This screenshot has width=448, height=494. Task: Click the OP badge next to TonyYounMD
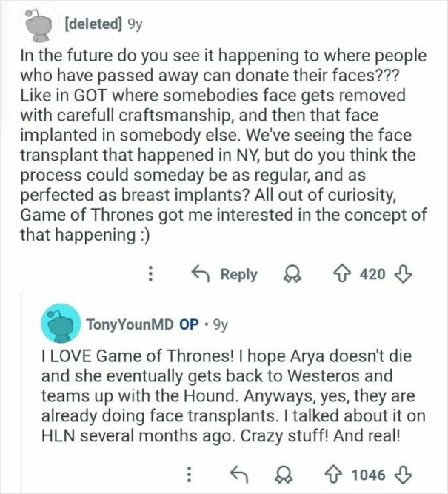(189, 324)
